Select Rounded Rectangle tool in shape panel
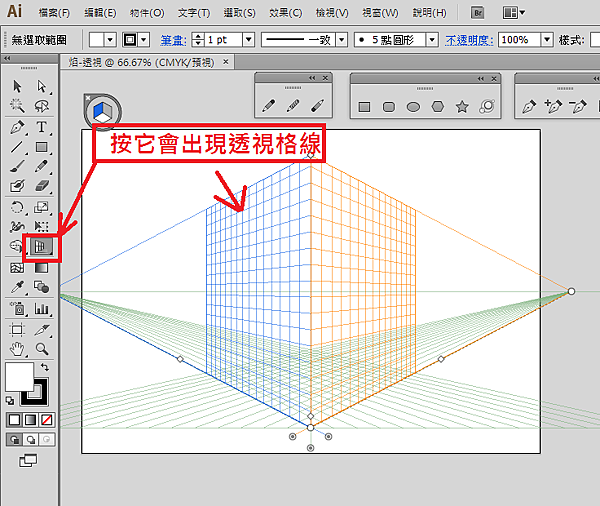The image size is (600, 506). 388,107
